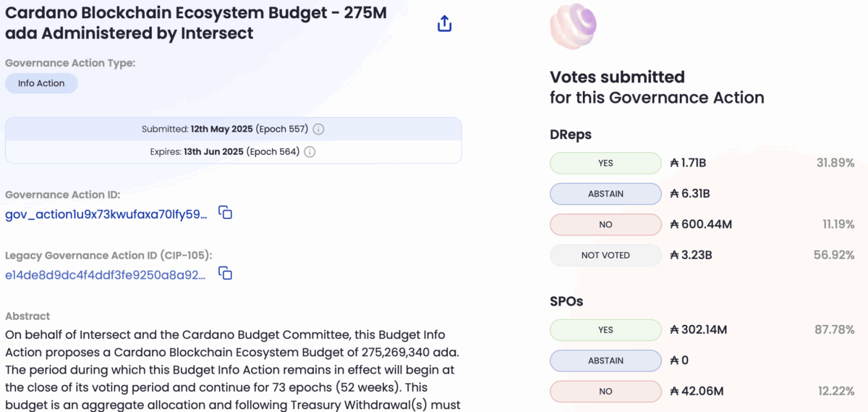Copy the Governance Action ID
868x412 pixels.
point(226,214)
